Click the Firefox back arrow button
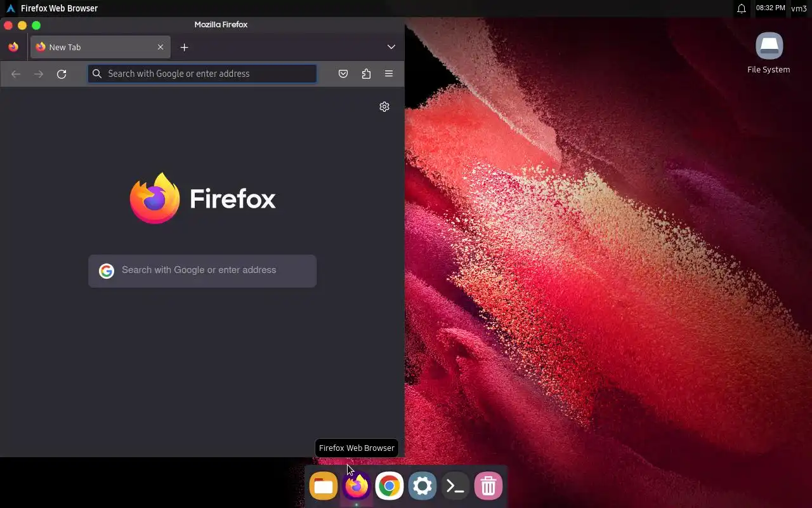 coord(16,74)
